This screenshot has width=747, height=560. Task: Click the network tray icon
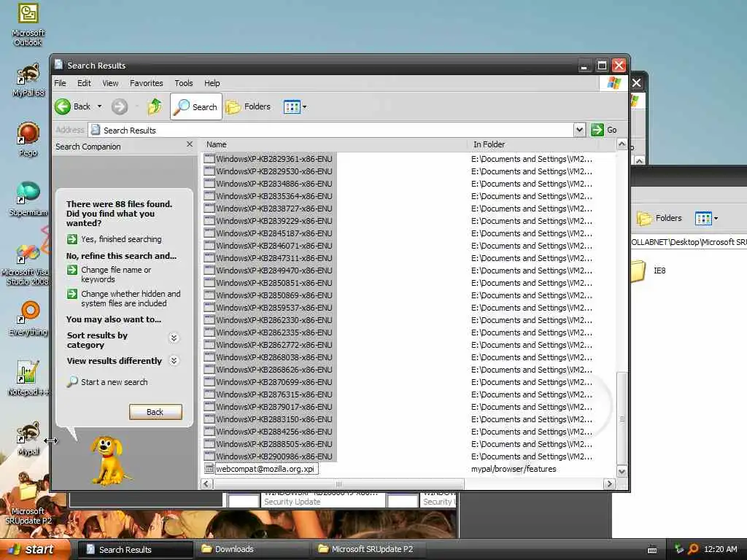tap(679, 549)
